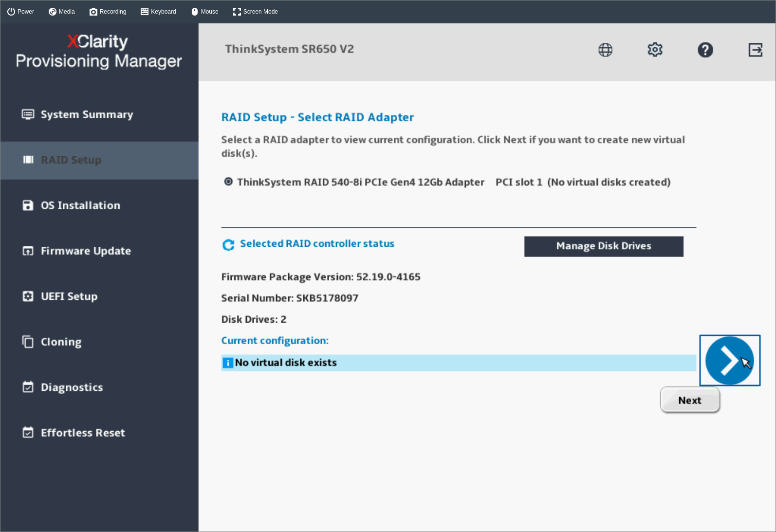Open the Recording menu
This screenshot has width=776, height=532.
point(108,12)
